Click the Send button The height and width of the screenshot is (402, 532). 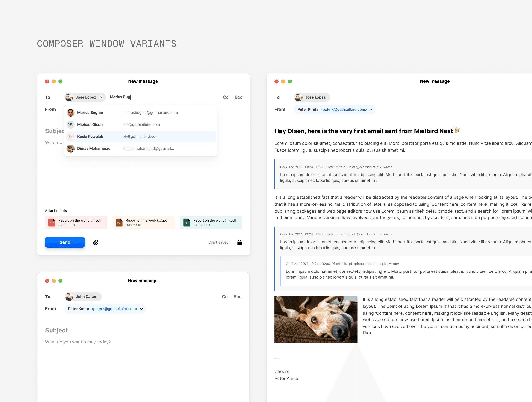[65, 242]
